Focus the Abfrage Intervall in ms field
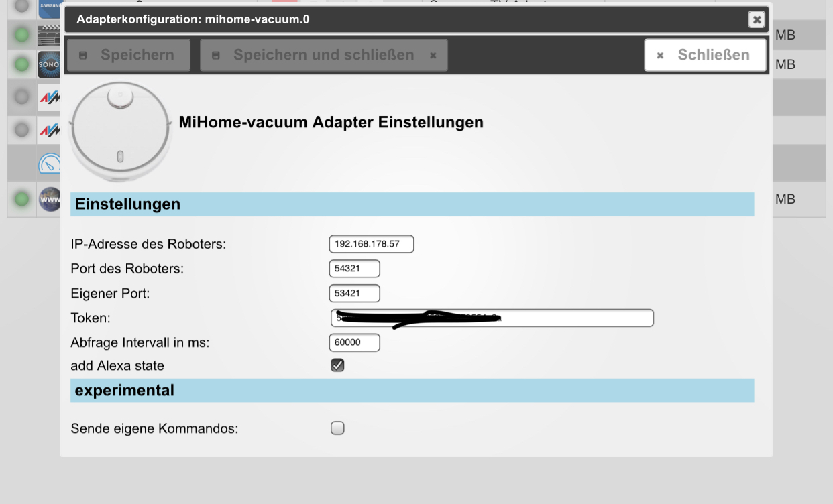Screen dimensions: 833x504 (355, 342)
